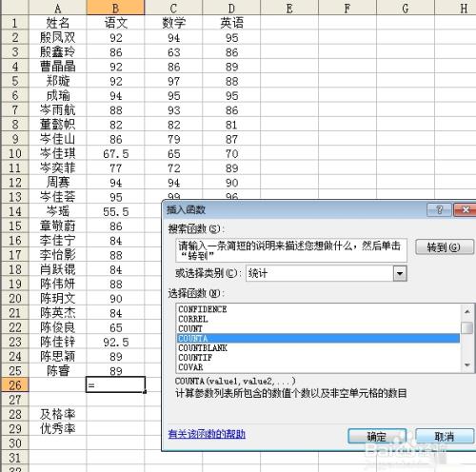Click cell with value 67.5
The width and height of the screenshot is (476, 472).
coord(115,153)
